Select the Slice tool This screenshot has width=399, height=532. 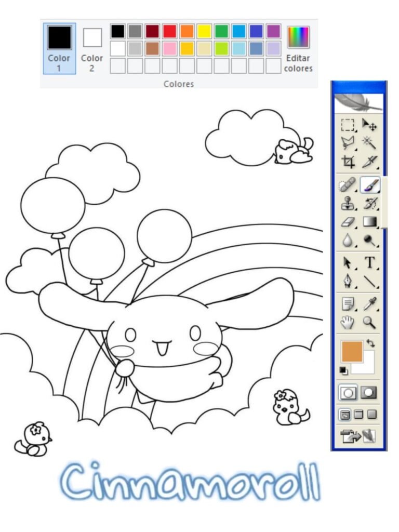369,162
